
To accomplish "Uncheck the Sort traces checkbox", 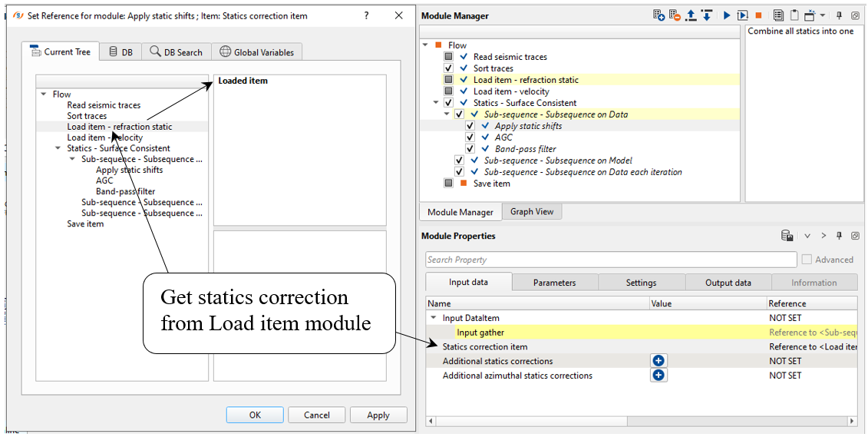I will point(449,68).
